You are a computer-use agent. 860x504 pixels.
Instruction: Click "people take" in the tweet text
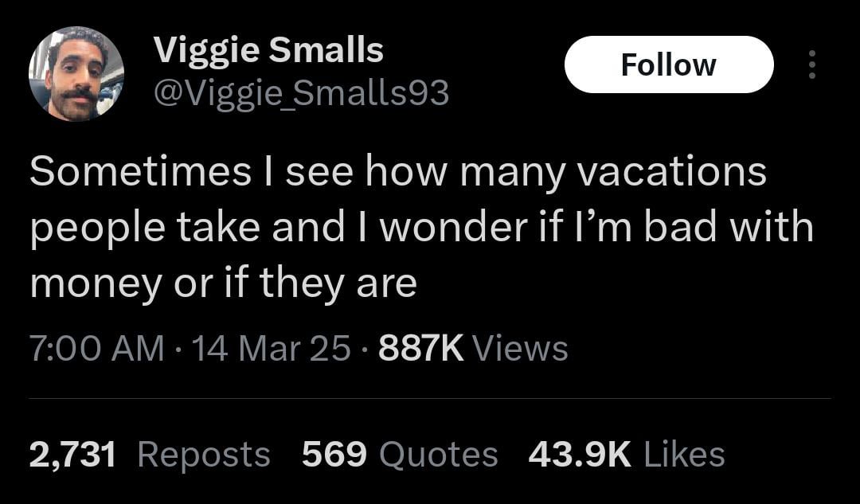tap(145, 229)
